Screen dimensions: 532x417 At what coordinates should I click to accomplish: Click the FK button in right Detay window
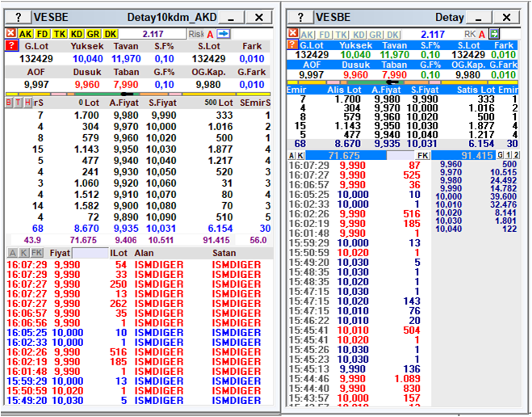(x=423, y=156)
